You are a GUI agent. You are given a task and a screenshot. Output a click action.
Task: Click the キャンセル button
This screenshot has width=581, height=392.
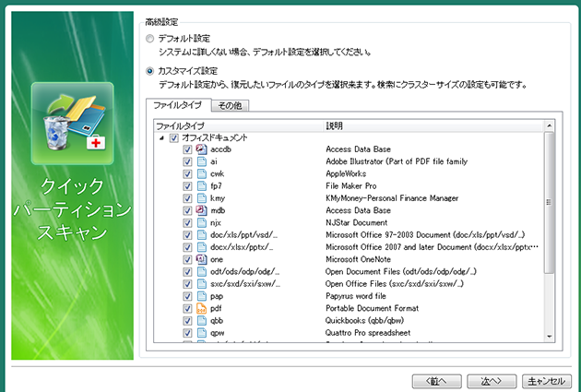coord(547,381)
